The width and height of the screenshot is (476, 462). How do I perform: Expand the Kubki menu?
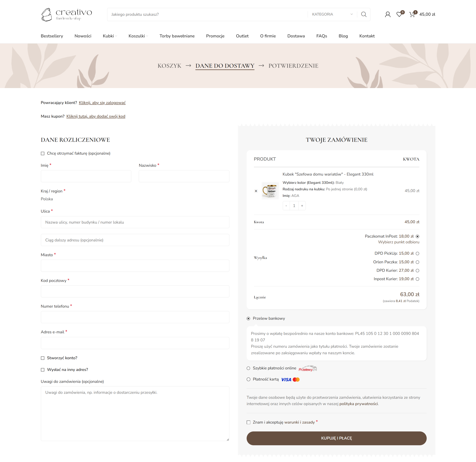click(110, 36)
